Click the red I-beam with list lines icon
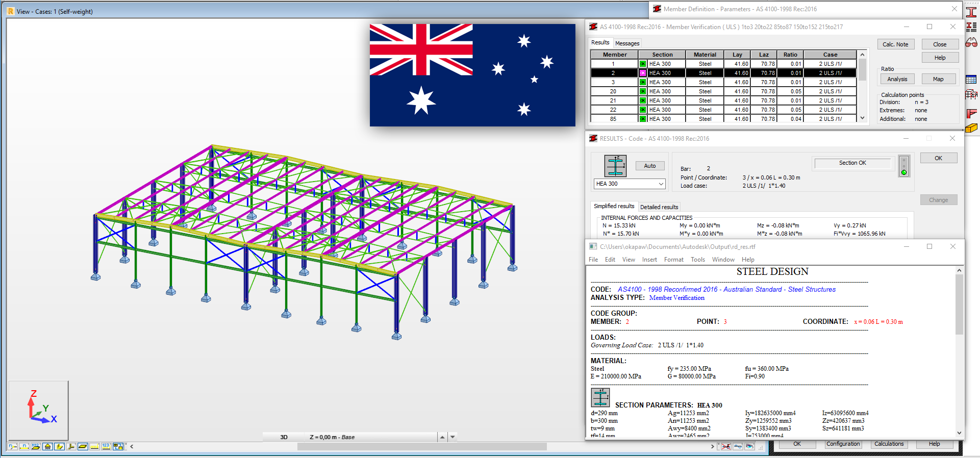Viewport: 980px width, 458px height. [971, 27]
